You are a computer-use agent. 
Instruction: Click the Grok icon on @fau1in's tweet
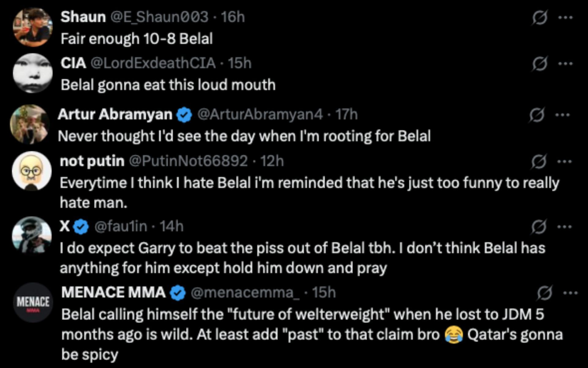tap(539, 227)
